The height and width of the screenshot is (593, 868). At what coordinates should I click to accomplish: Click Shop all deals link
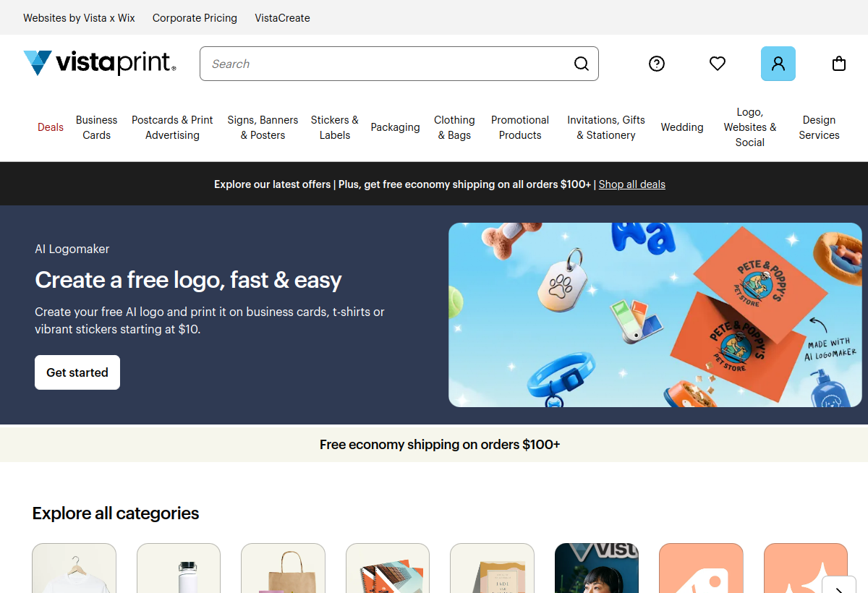pyautogui.click(x=632, y=184)
